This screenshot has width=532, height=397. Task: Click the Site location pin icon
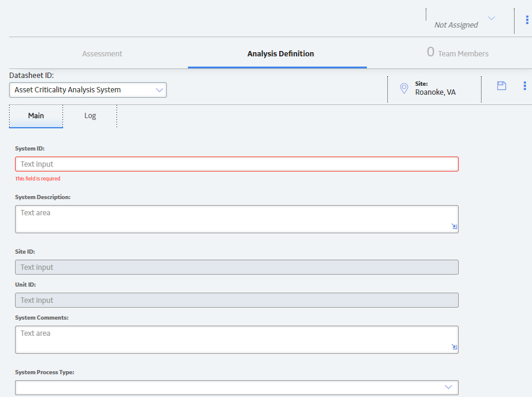[404, 88]
